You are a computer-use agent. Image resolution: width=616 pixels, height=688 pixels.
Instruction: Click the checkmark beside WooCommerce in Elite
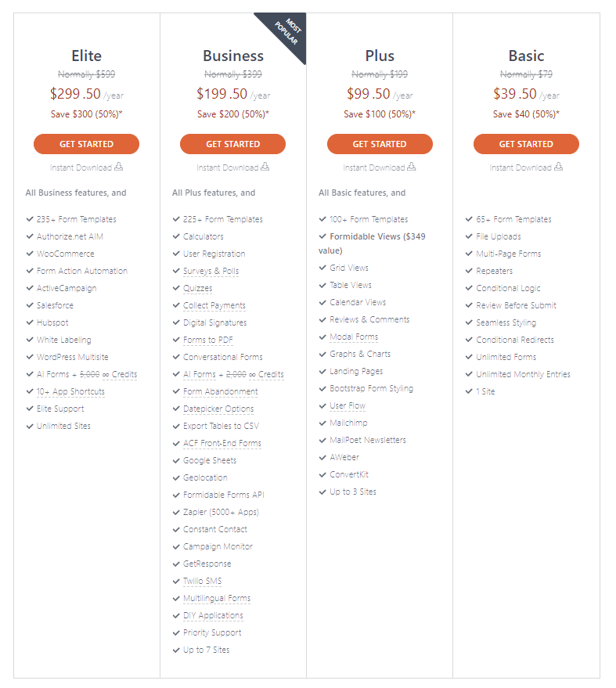(31, 254)
